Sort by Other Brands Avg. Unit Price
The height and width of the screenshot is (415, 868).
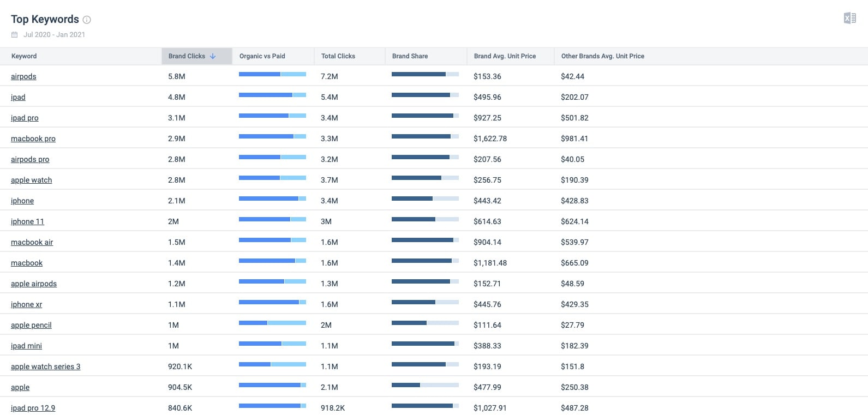click(603, 56)
